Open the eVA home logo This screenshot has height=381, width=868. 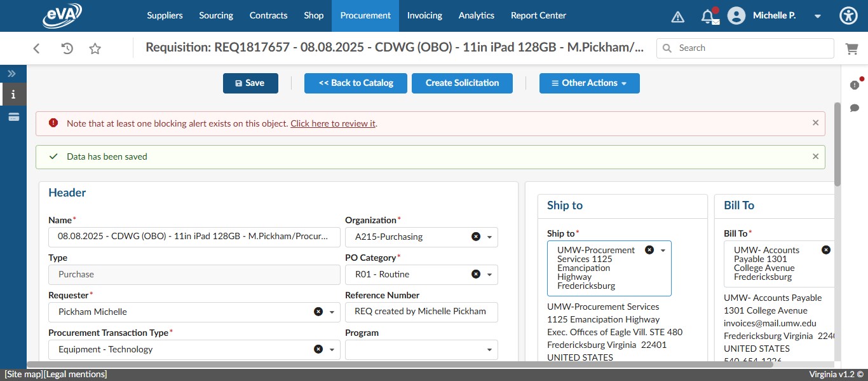click(x=62, y=15)
